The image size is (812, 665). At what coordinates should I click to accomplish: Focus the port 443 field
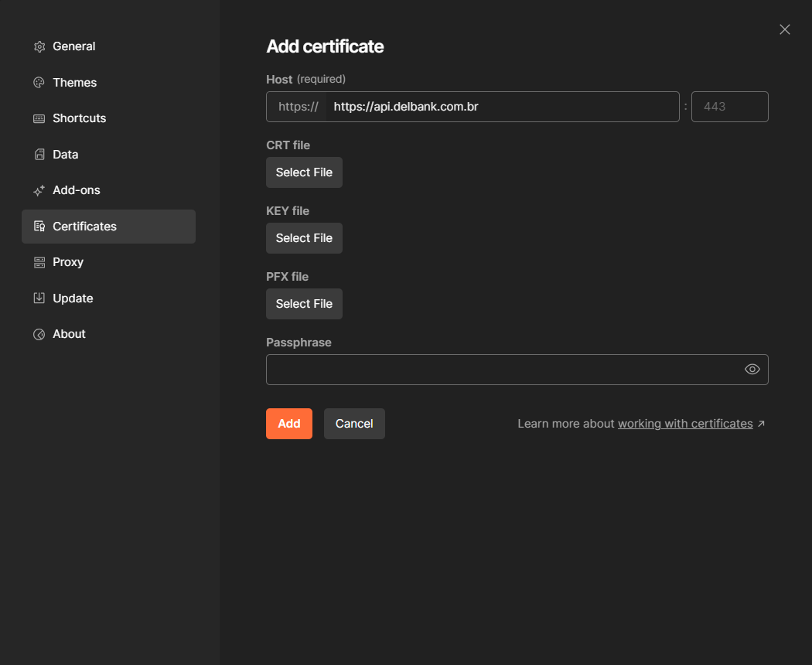point(730,107)
